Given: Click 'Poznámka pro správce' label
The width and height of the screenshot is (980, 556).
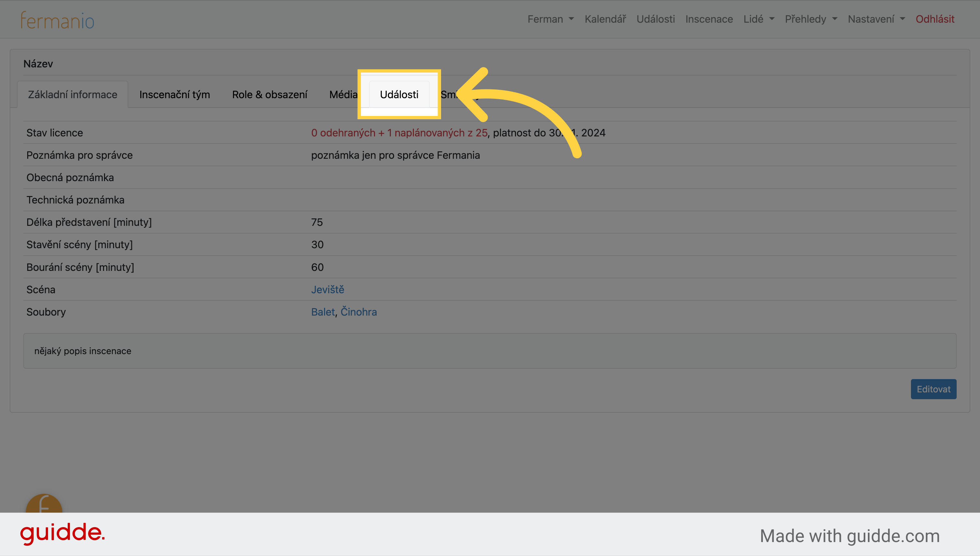Looking at the screenshot, I should pyautogui.click(x=79, y=155).
